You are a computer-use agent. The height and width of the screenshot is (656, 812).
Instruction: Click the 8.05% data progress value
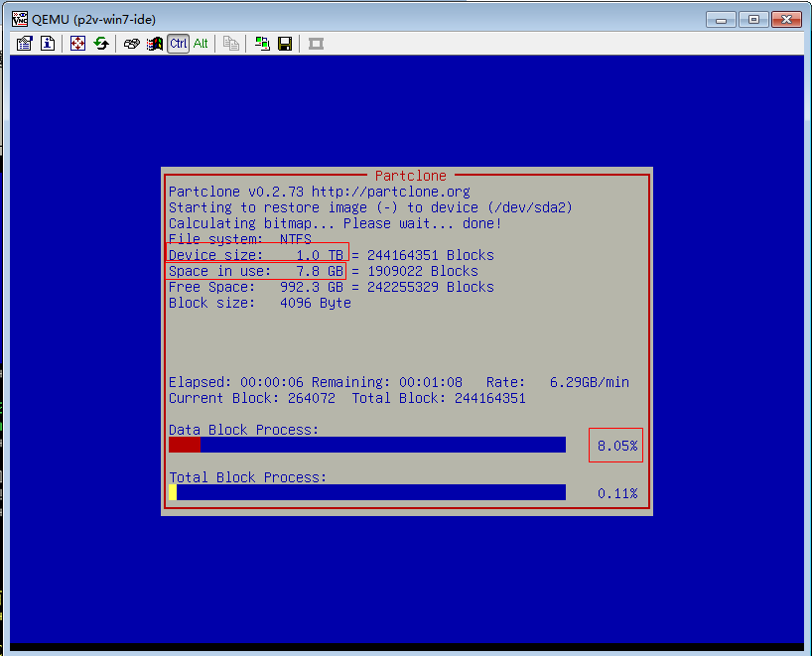617,446
